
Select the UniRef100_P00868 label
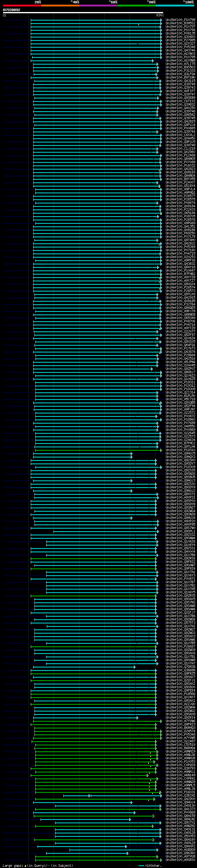pyautogui.click(x=180, y=812)
